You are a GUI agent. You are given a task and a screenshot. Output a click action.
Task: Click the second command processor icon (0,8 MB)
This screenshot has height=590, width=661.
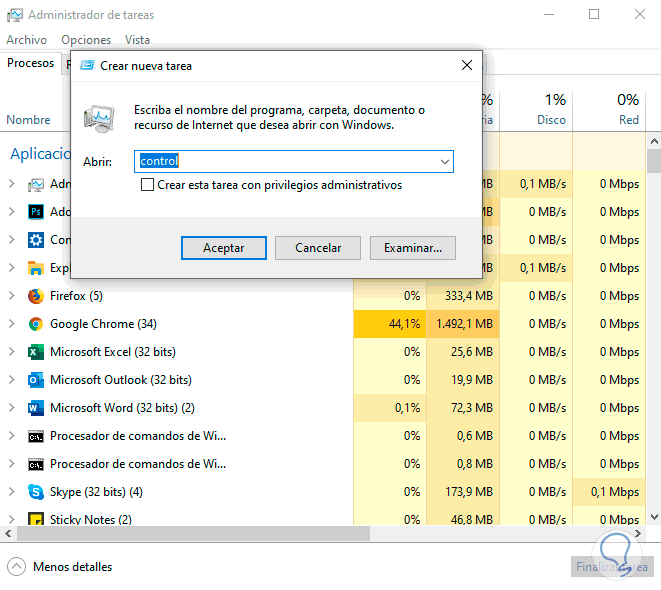click(36, 464)
